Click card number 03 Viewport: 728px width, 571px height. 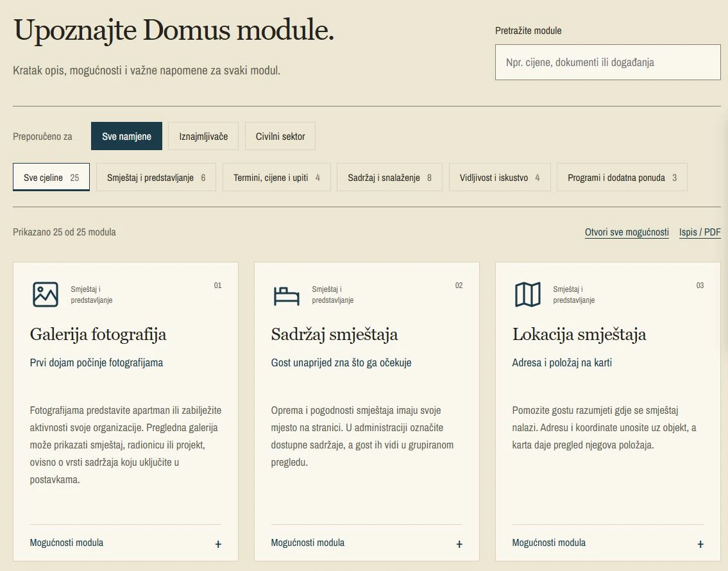(x=700, y=285)
